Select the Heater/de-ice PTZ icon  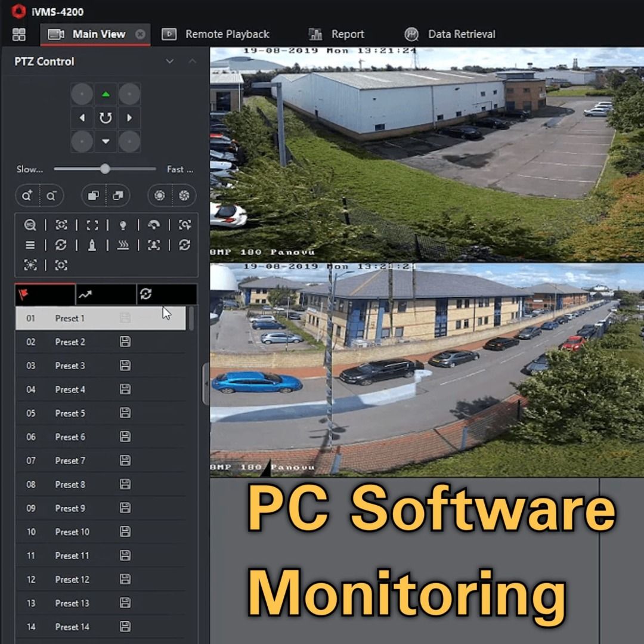click(123, 245)
